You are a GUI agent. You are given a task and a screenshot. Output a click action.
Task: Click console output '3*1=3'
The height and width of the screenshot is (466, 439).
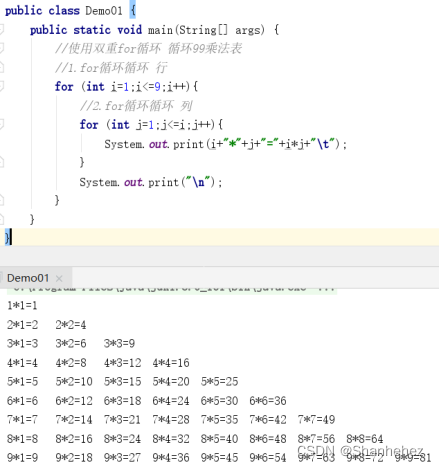click(x=22, y=343)
